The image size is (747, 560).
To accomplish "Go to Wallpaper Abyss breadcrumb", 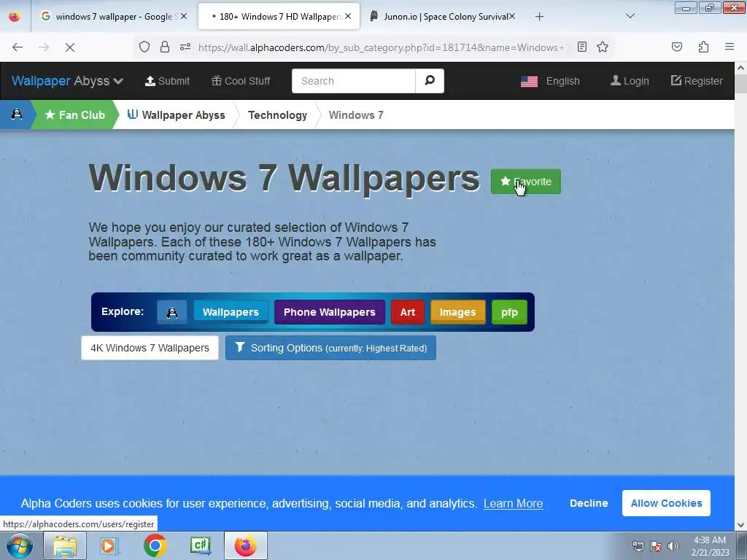I will pyautogui.click(x=177, y=114).
